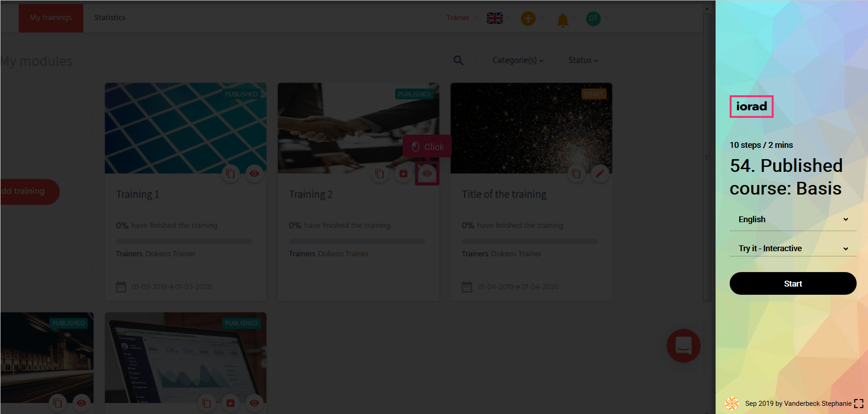
Task: Click the eye preview icon on Training 1
Action: (x=254, y=174)
